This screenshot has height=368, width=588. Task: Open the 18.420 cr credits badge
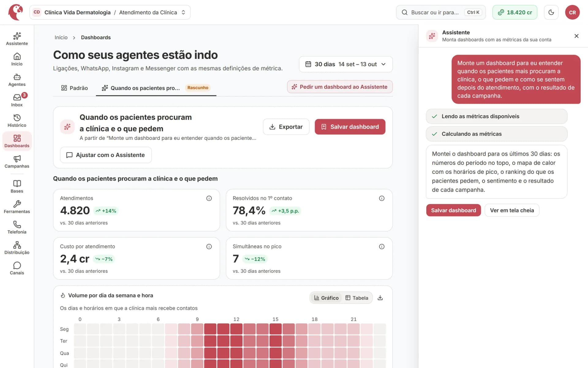coord(515,12)
